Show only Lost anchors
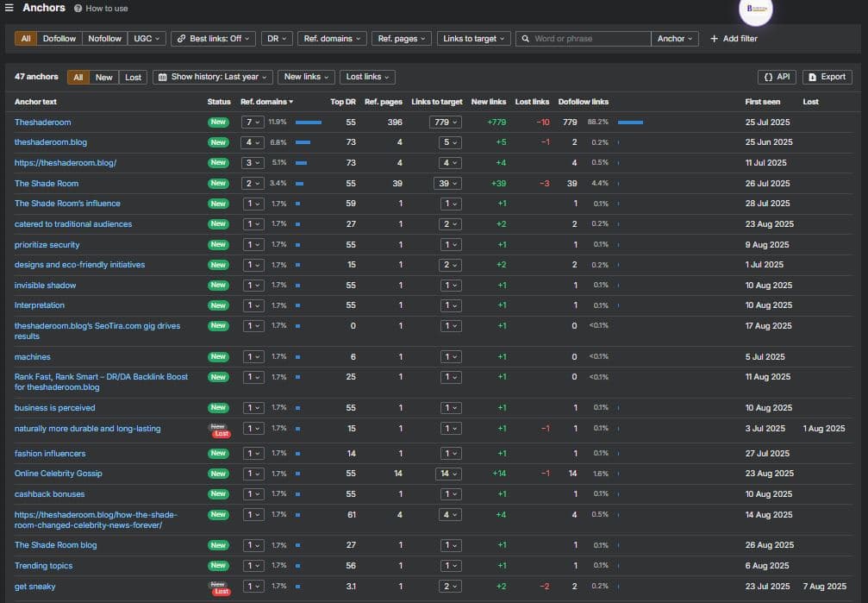Viewport: 868px width, 603px height. pos(133,77)
